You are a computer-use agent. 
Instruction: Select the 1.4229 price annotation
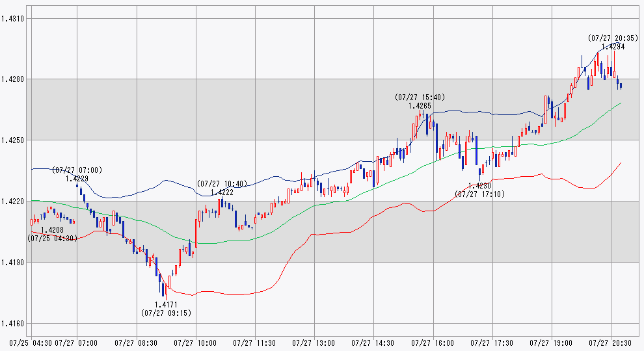click(77, 179)
